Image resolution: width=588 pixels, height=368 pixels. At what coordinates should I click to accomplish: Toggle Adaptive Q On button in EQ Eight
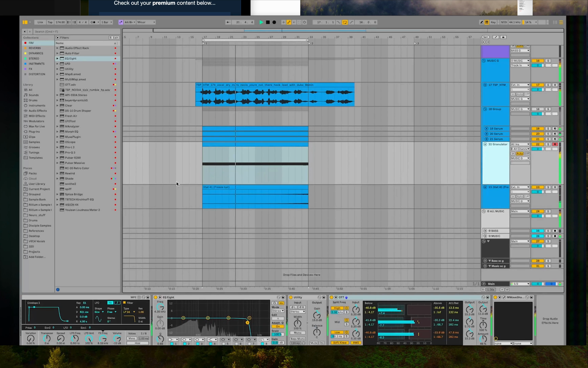pyautogui.click(x=278, y=326)
